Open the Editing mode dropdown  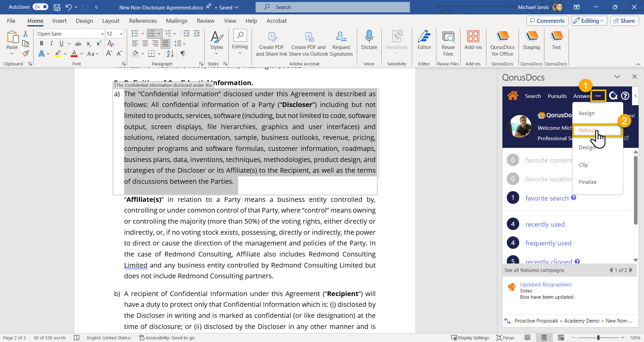coord(589,21)
